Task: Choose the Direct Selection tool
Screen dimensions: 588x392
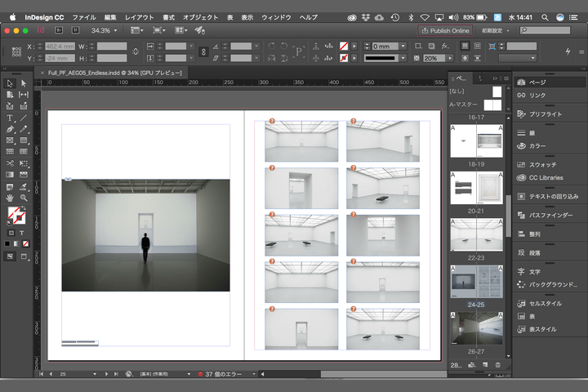Action: 24,83
